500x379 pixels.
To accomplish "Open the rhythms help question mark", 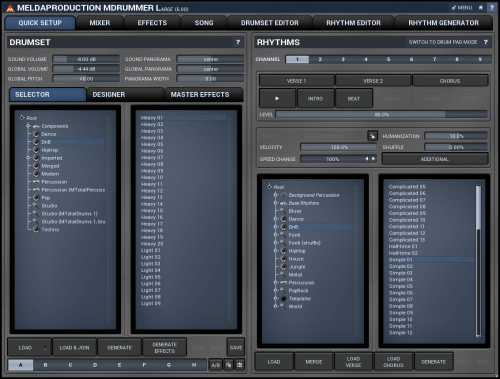I will [486, 42].
